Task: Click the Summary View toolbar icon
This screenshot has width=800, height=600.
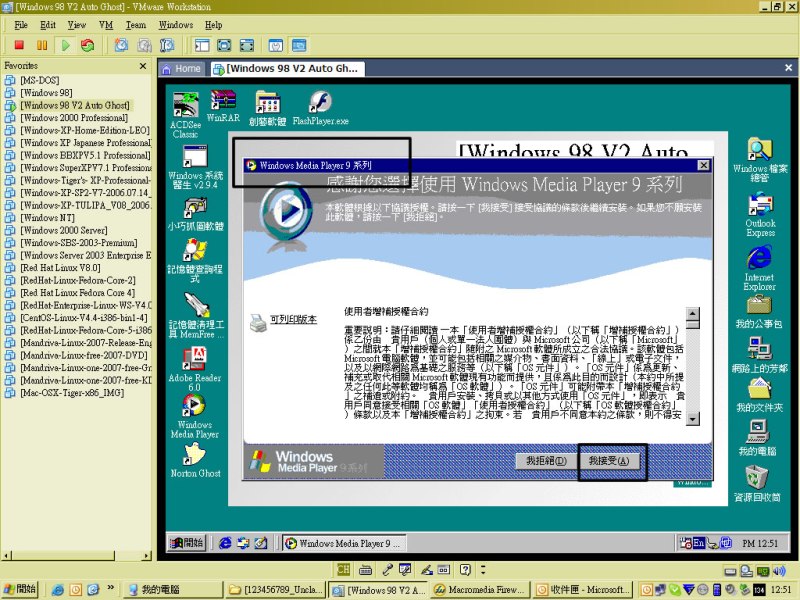Action: tap(276, 45)
